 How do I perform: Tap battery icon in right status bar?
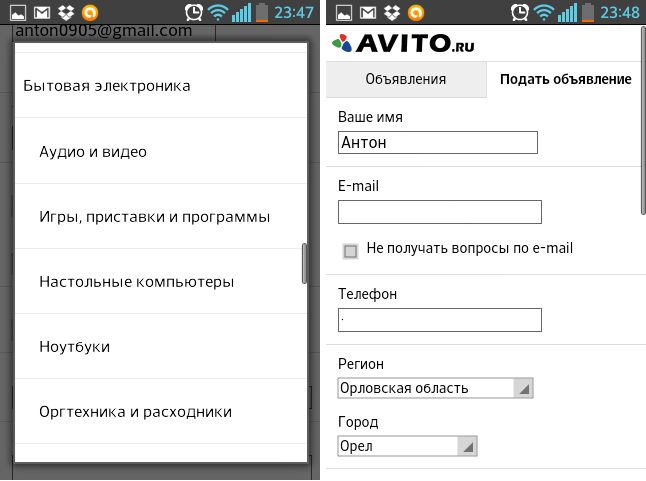point(588,12)
